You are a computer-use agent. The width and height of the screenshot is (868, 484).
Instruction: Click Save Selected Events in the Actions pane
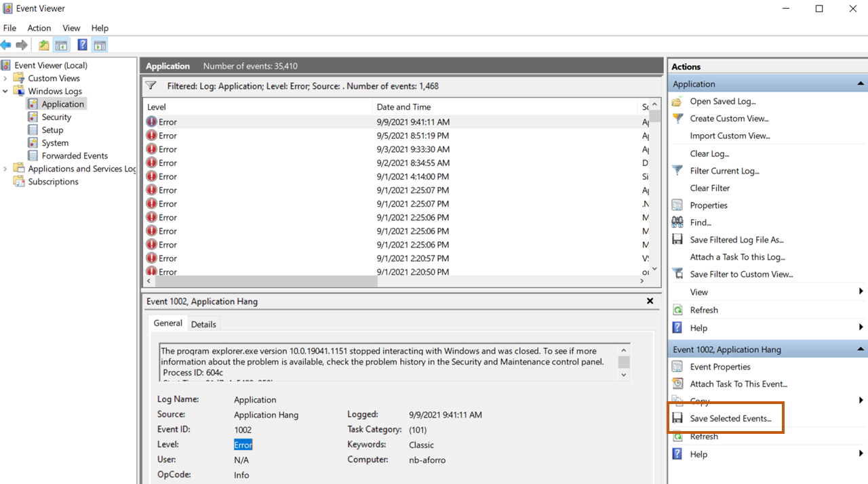(729, 418)
